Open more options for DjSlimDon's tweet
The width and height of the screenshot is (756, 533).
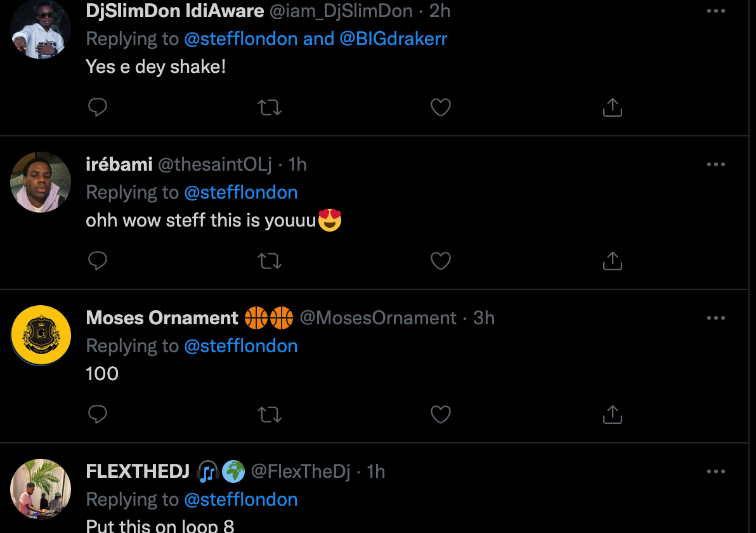click(715, 11)
